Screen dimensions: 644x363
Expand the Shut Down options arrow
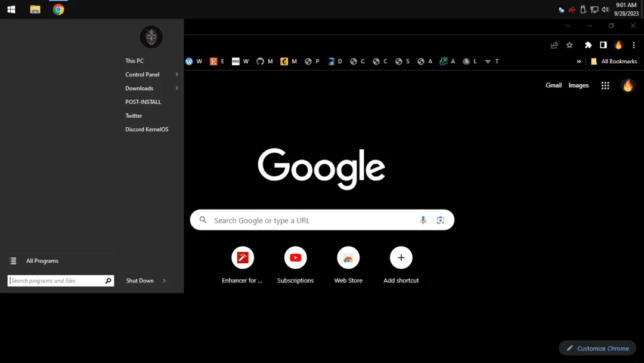(x=164, y=281)
